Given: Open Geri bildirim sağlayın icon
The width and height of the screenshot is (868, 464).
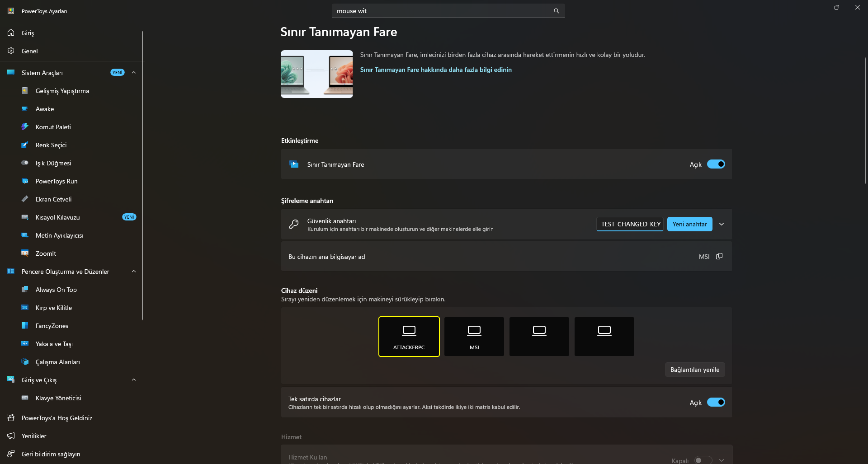Looking at the screenshot, I should click(11, 454).
